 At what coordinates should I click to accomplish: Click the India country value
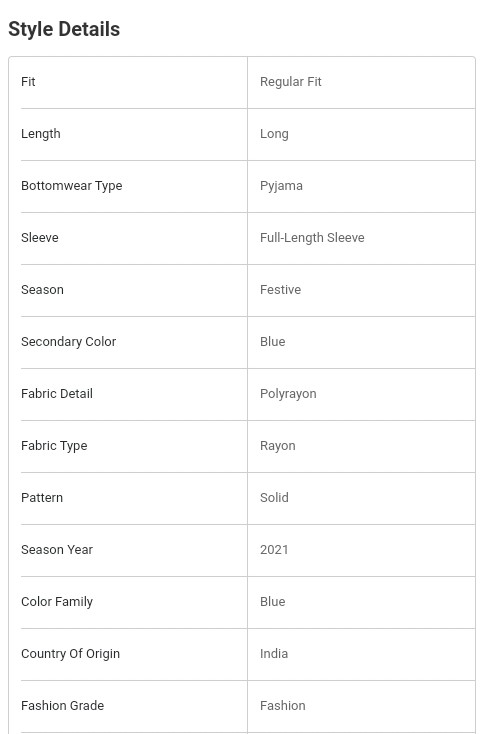point(274,653)
